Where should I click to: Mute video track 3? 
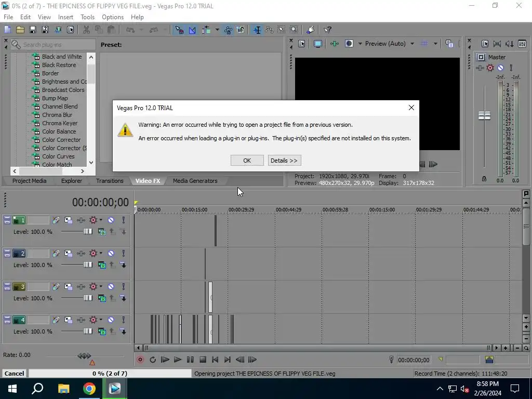point(111,287)
